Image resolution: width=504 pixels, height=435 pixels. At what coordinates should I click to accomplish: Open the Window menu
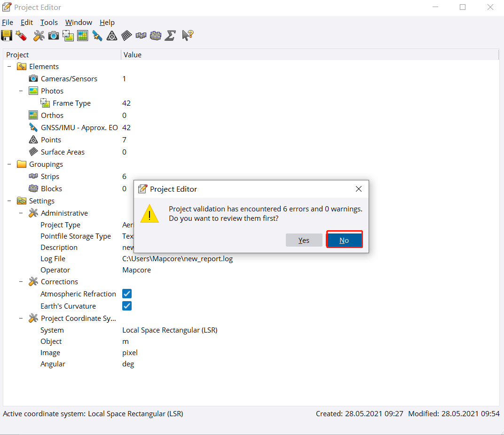pyautogui.click(x=79, y=23)
